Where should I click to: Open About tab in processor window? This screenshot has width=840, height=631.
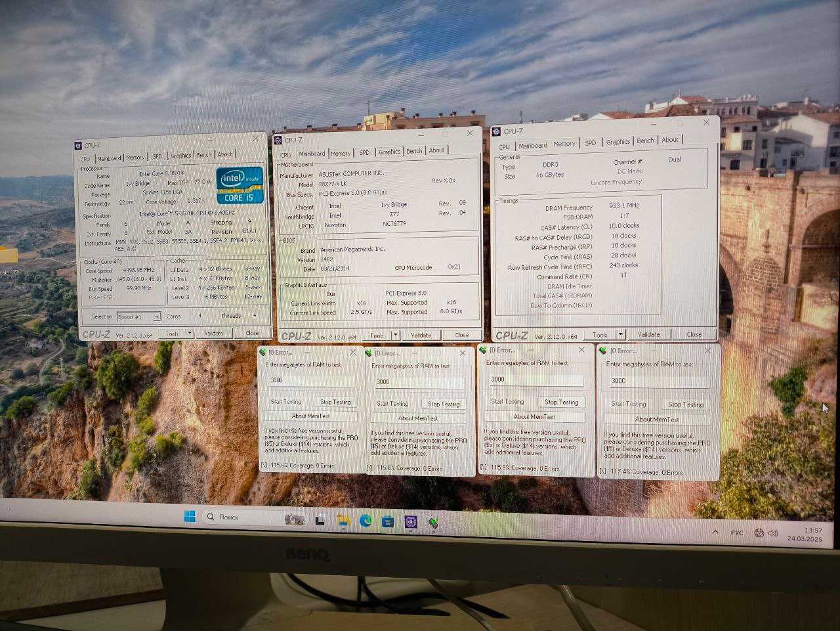[225, 154]
